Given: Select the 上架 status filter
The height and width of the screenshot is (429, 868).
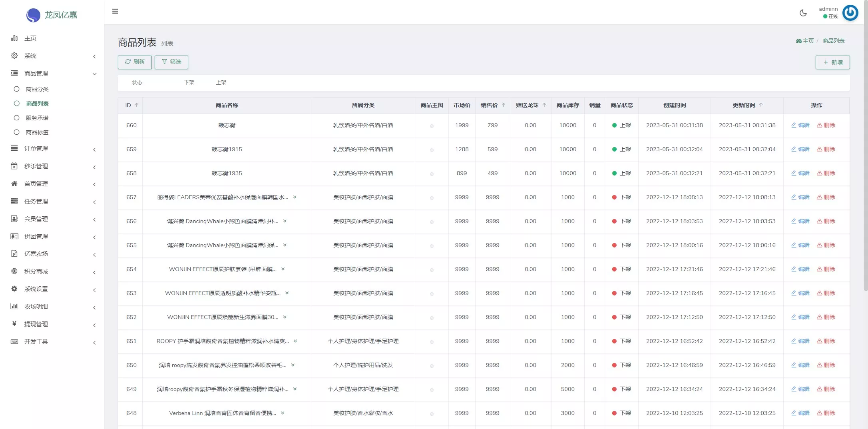Looking at the screenshot, I should pyautogui.click(x=221, y=82).
